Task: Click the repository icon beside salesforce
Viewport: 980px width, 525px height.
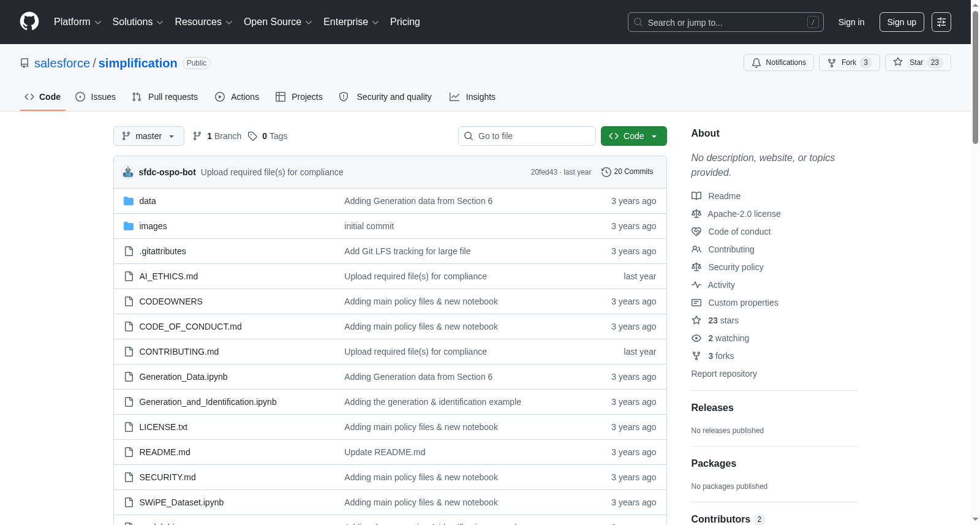Action: click(x=24, y=63)
